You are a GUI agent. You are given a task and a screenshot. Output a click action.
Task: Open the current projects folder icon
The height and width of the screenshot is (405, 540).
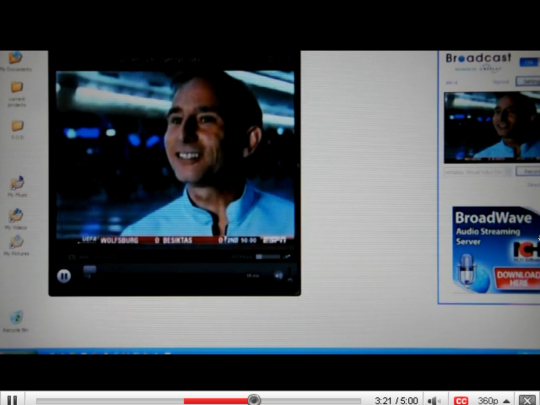(17, 94)
